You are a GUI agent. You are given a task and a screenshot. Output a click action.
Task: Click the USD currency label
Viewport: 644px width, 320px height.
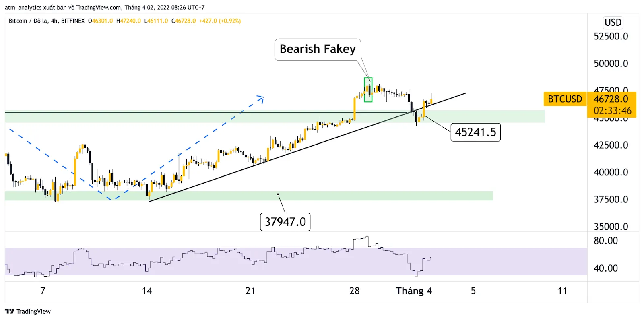pos(613,23)
